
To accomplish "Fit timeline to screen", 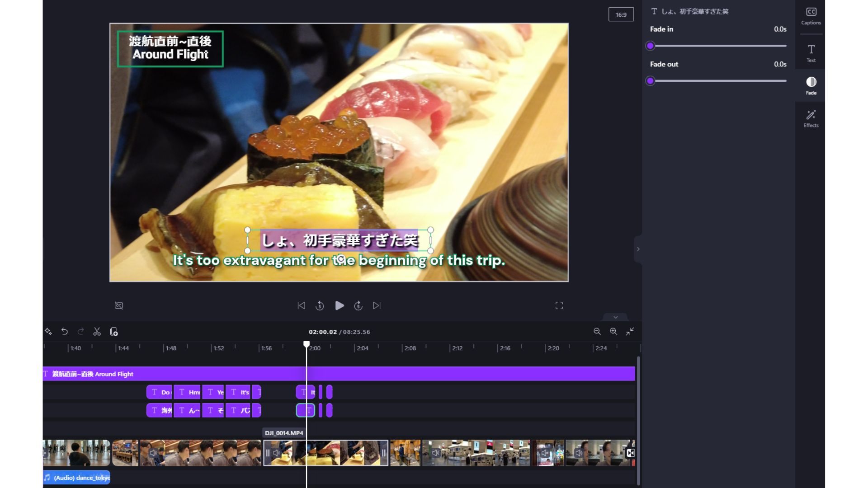I will 630,332.
